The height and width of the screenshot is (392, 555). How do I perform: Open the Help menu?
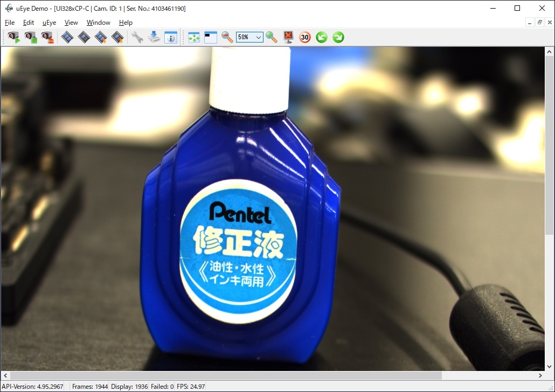[x=126, y=23]
